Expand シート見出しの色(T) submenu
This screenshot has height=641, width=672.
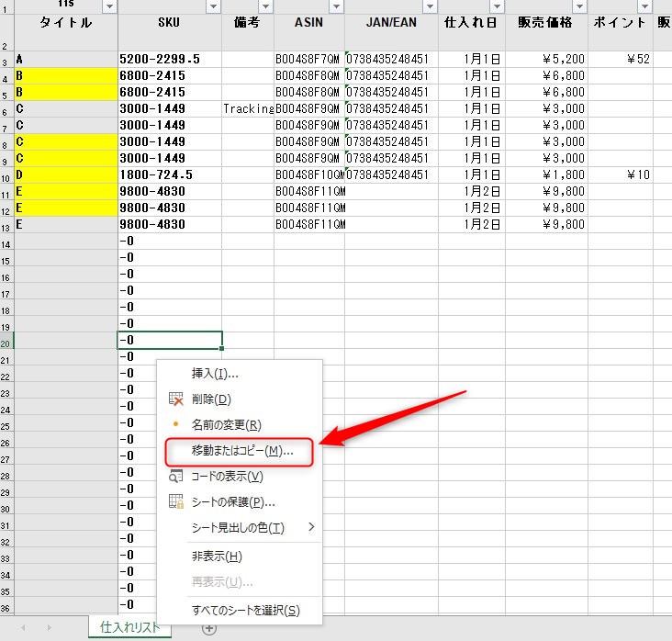coord(240,527)
